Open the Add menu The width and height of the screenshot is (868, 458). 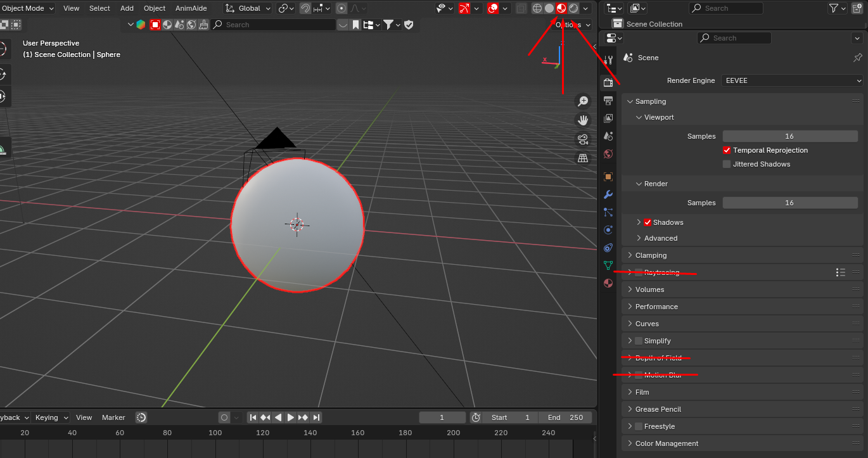click(x=127, y=8)
